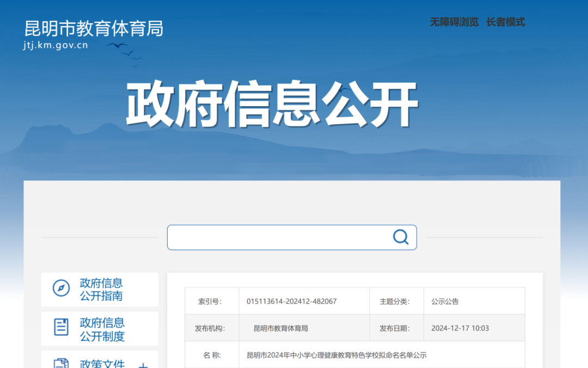
Task: Click publish date 2024-12-17 10:03
Action: coord(460,328)
